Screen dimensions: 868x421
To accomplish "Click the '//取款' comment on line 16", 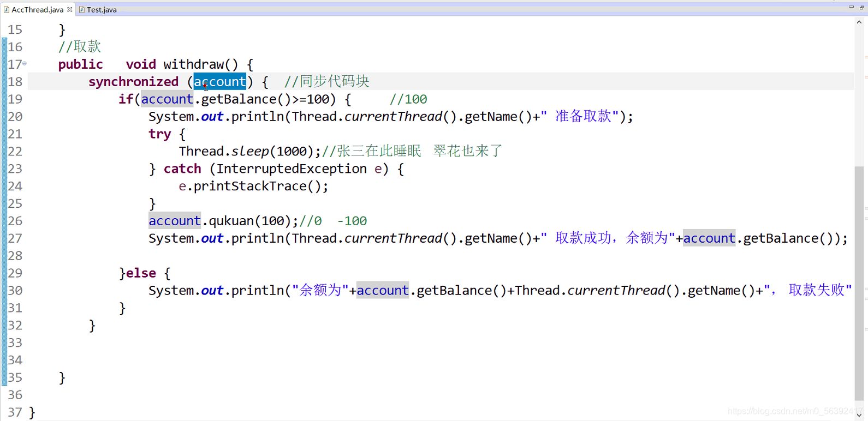I will (x=80, y=47).
